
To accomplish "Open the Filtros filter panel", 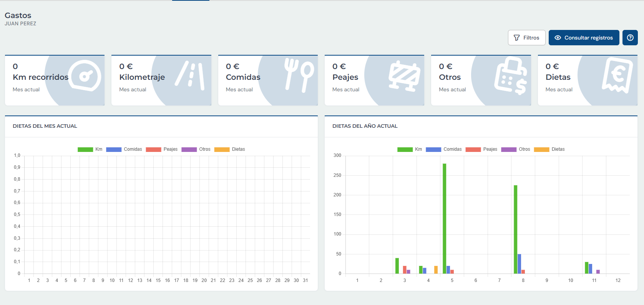I will [x=526, y=38].
